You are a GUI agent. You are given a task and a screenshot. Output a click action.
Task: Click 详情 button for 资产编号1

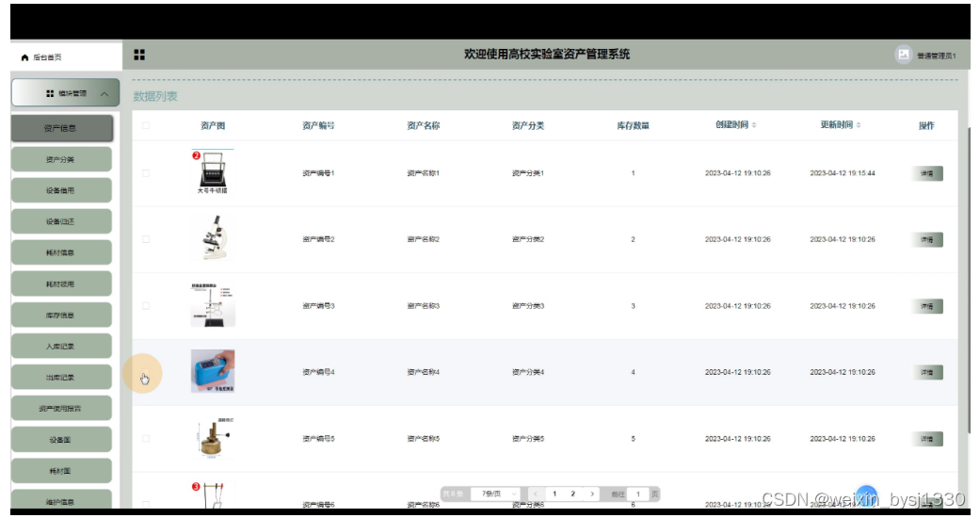(x=927, y=173)
